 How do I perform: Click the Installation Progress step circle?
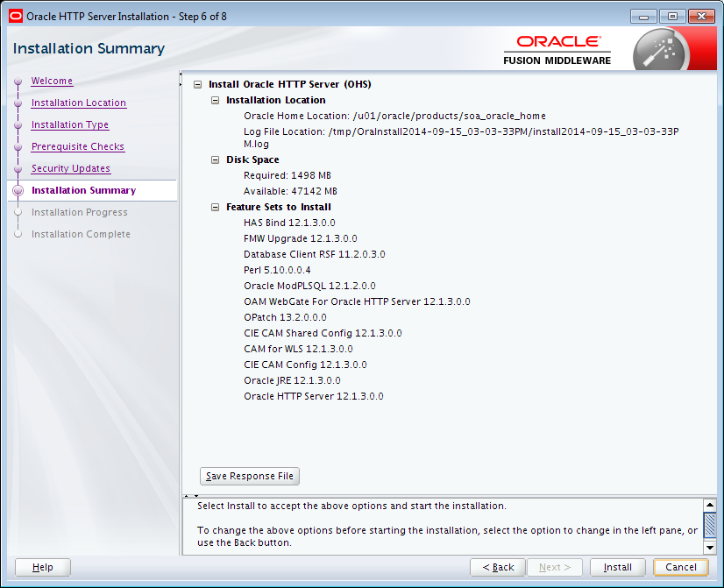click(x=18, y=212)
